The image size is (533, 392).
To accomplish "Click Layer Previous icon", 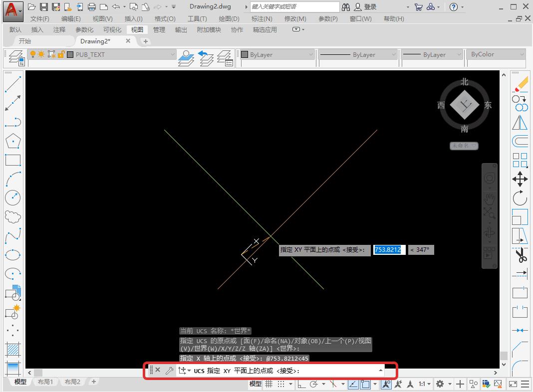I will [x=206, y=58].
